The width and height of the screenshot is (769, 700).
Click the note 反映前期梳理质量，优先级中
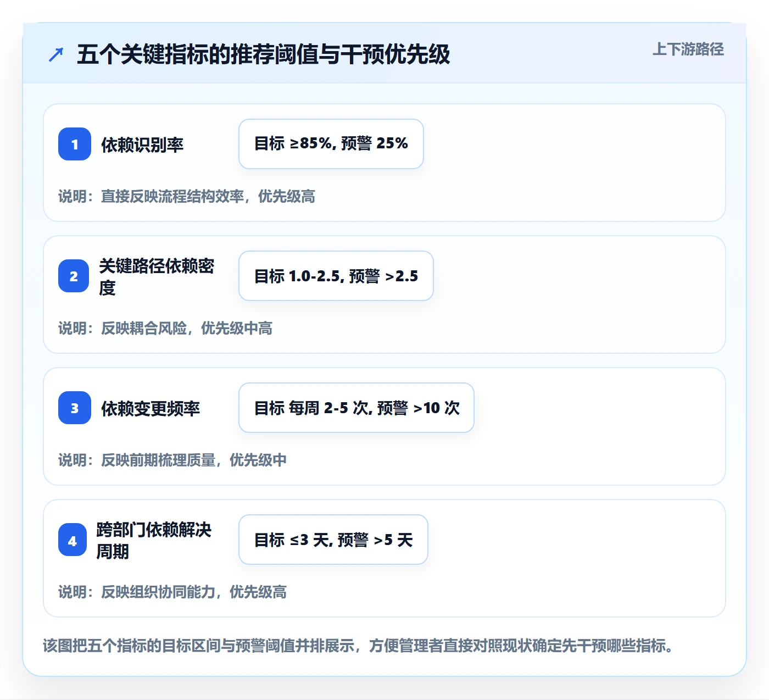[193, 460]
